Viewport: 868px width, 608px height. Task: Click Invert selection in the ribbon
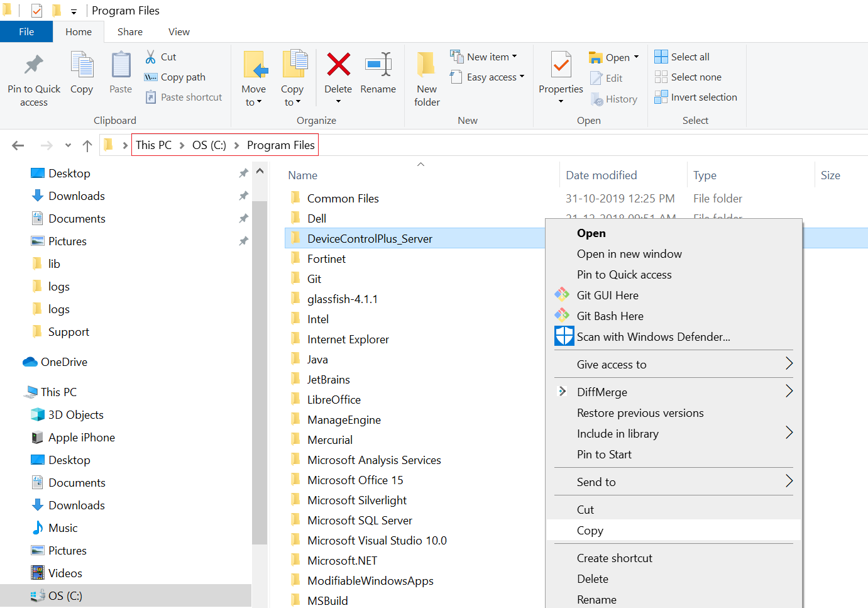click(x=695, y=97)
